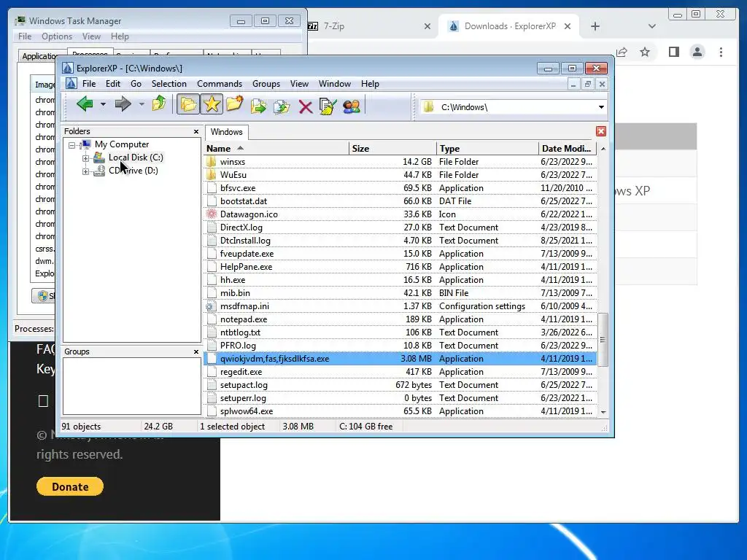Click the winsxs folder icon

click(x=211, y=162)
